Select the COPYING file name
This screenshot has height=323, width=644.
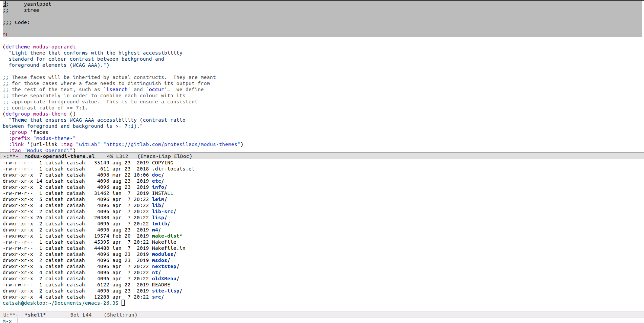point(163,163)
